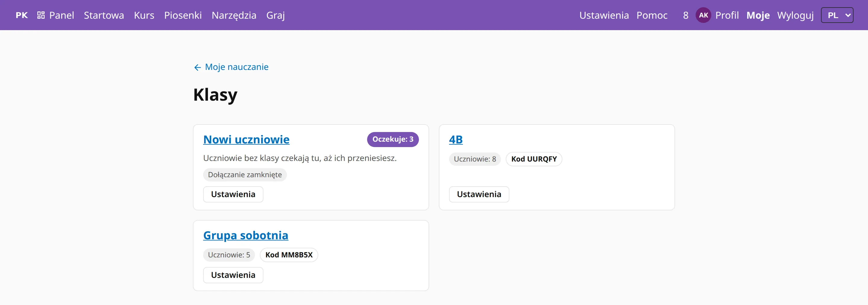The width and height of the screenshot is (868, 305).
Task: Click the Klasy page heading
Action: 215,95
